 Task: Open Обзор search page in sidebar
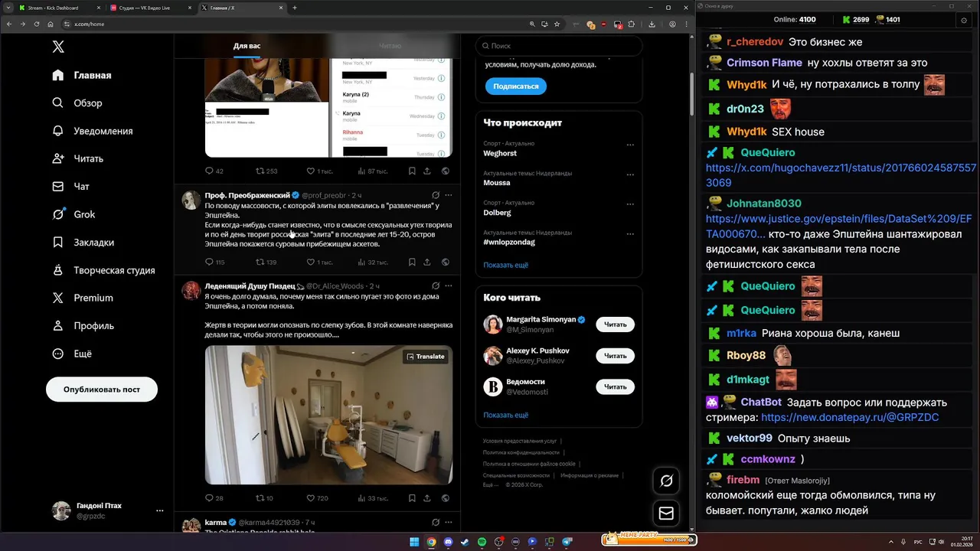click(77, 103)
